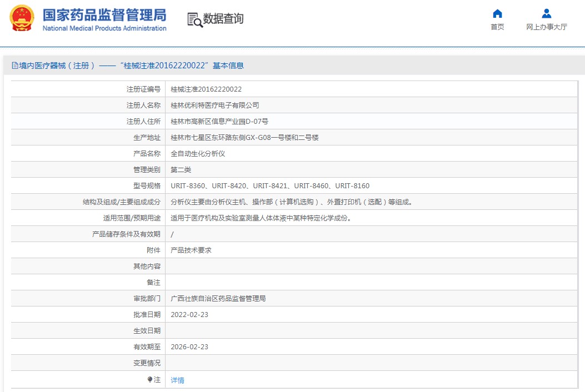Click the 审批部门 field label
Viewport: 585px width, 392px height.
(147, 298)
